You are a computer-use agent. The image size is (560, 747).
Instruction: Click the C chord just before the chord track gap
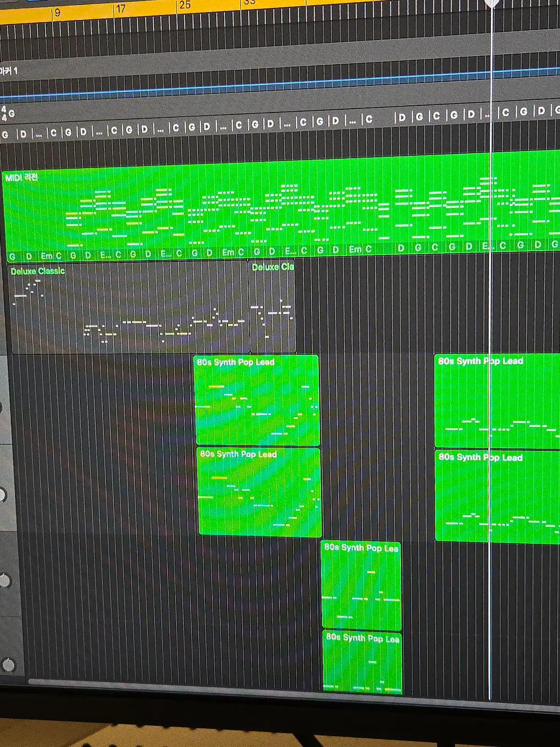click(x=369, y=120)
